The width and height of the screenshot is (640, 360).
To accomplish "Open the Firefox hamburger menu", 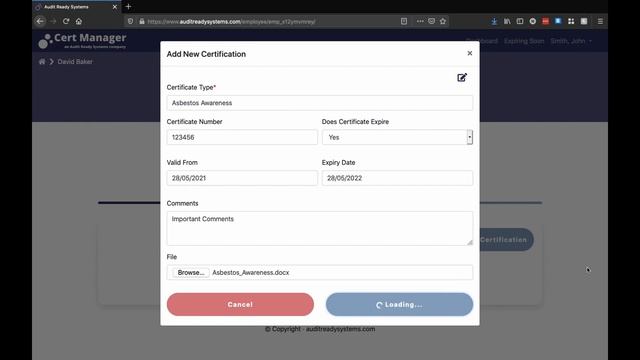I will (x=600, y=21).
